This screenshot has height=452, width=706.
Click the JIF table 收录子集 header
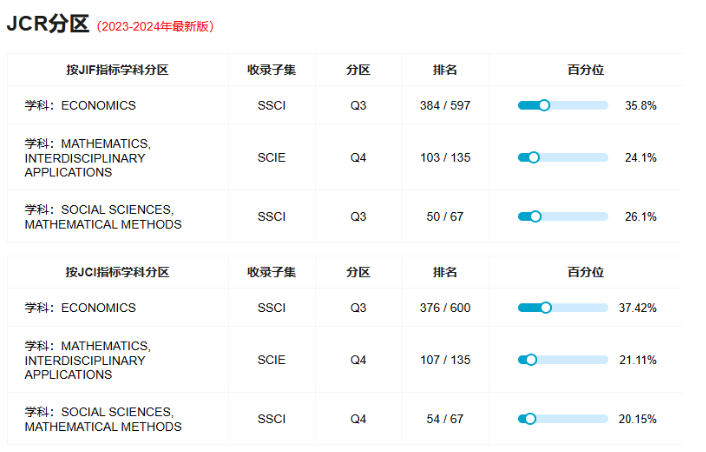(272, 70)
